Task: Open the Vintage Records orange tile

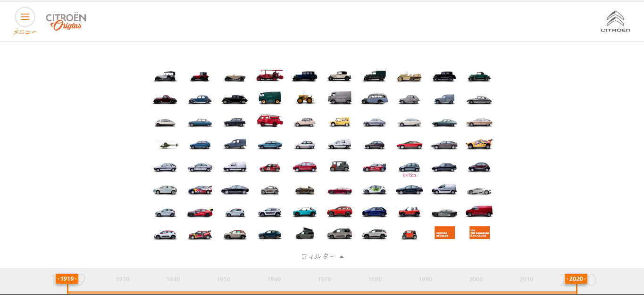Action: tap(444, 233)
